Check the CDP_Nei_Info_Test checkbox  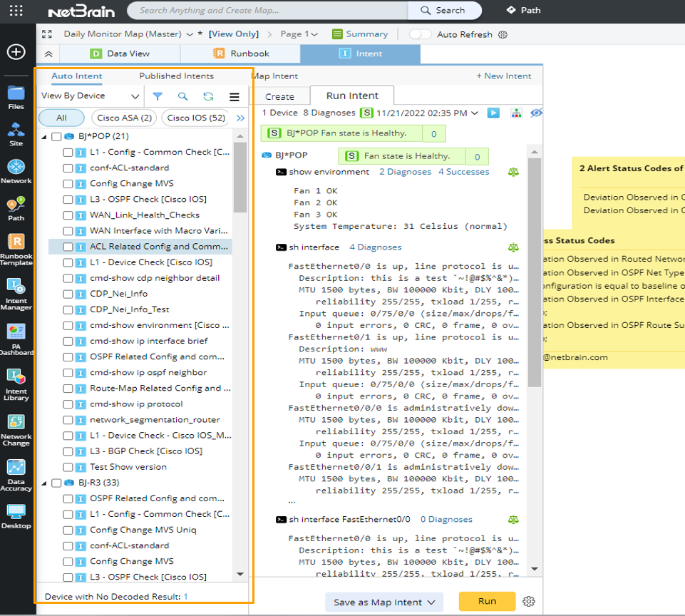[68, 309]
